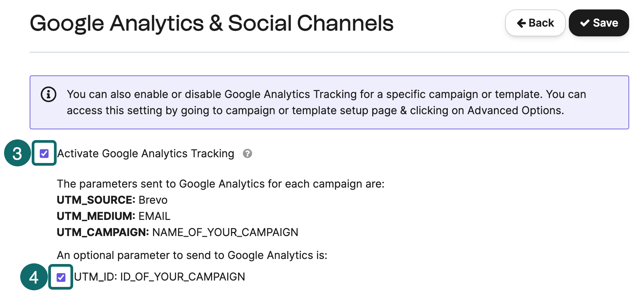Click the Google Analytics & Social Channels heading
644x295 pixels.
click(211, 23)
